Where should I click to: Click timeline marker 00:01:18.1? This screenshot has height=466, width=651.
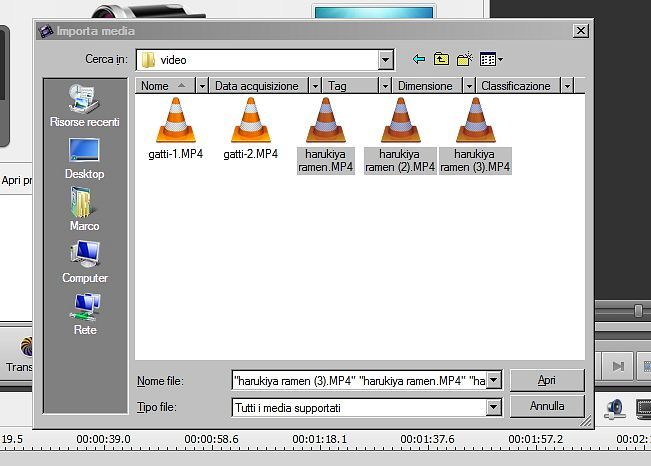pyautogui.click(x=319, y=439)
